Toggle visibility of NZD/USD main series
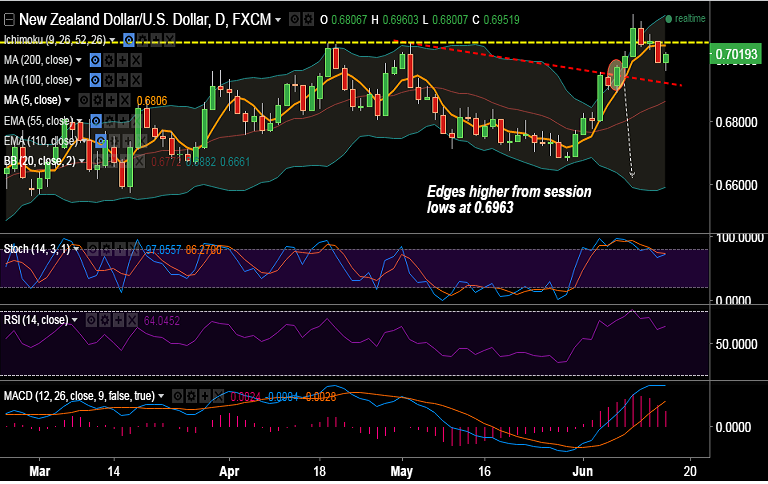 pyautogui.click(x=294, y=20)
